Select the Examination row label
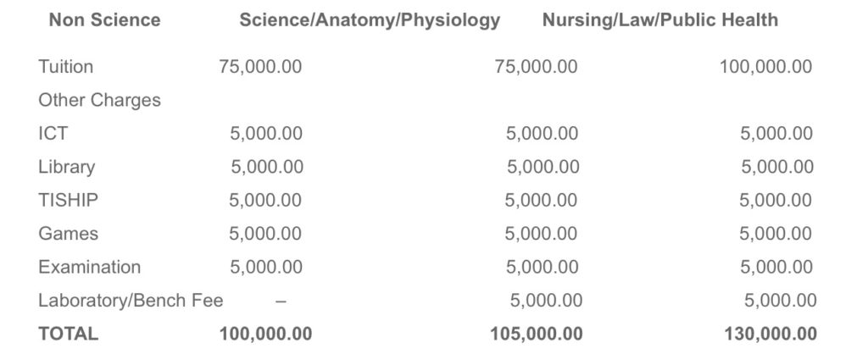The width and height of the screenshot is (868, 354). click(x=89, y=267)
